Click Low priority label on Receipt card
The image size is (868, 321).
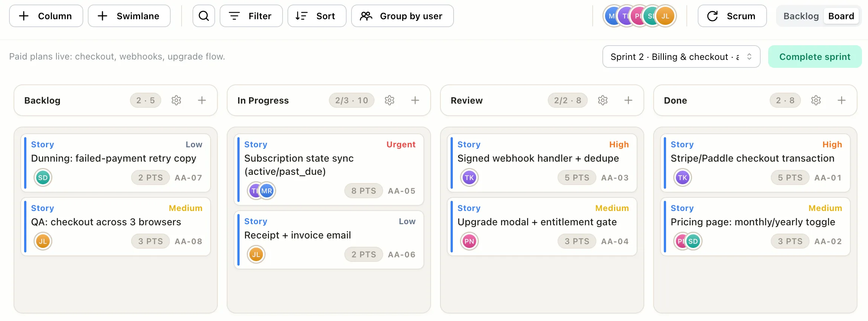pyautogui.click(x=407, y=221)
